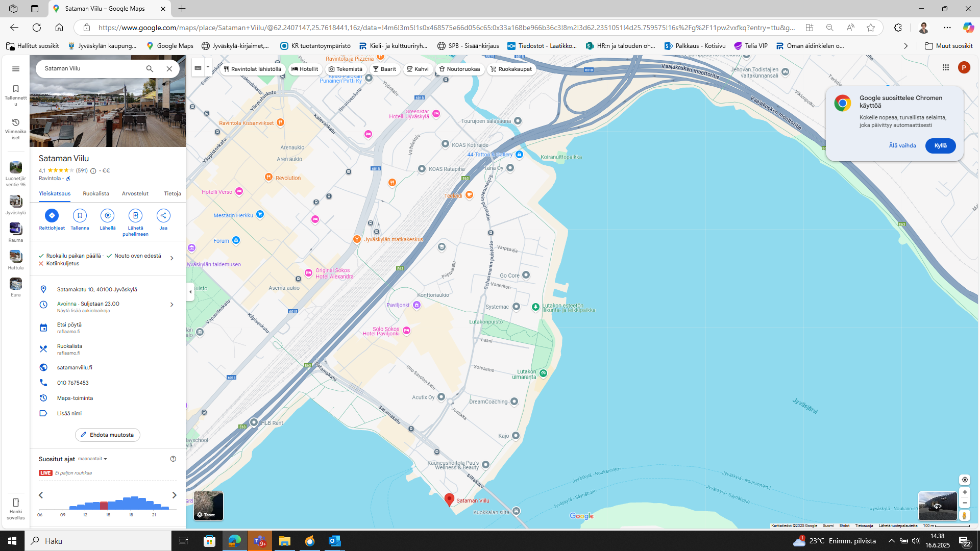Share place with the Jaa icon
Image resolution: width=980 pixels, height=551 pixels.
click(163, 215)
